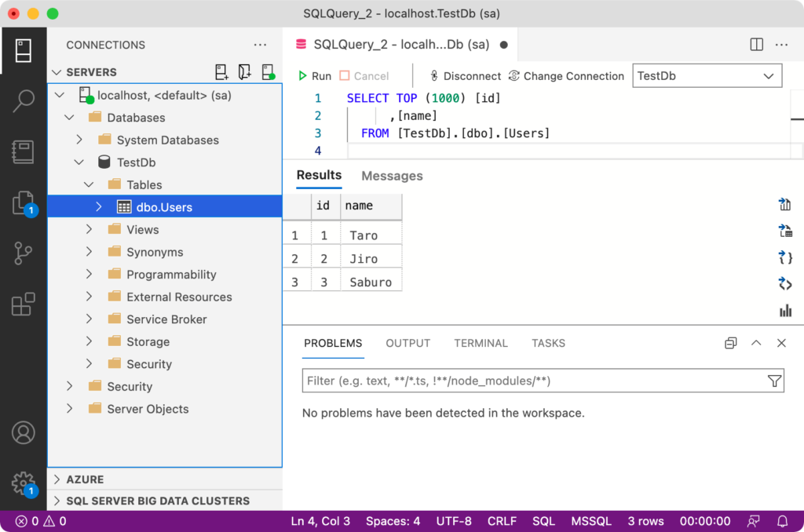804x532 pixels.
Task: Disconnect from the server
Action: [464, 76]
